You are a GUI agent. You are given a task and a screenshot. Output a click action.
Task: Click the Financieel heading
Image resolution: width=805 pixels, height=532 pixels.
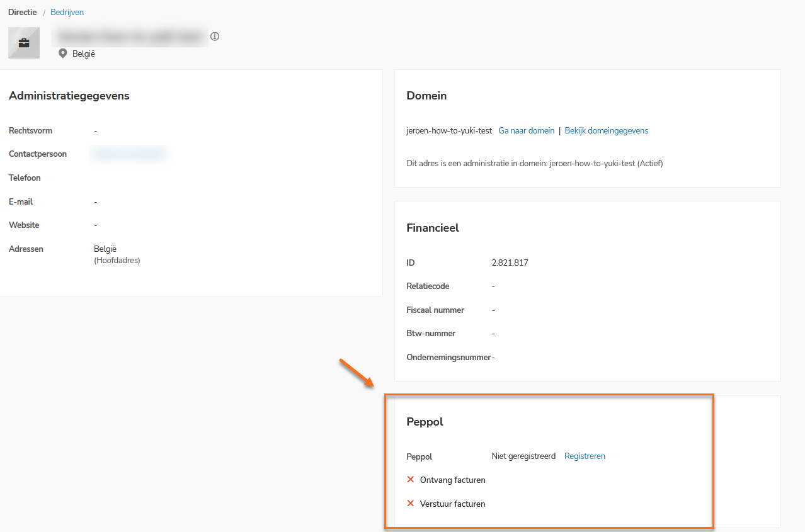coord(433,228)
